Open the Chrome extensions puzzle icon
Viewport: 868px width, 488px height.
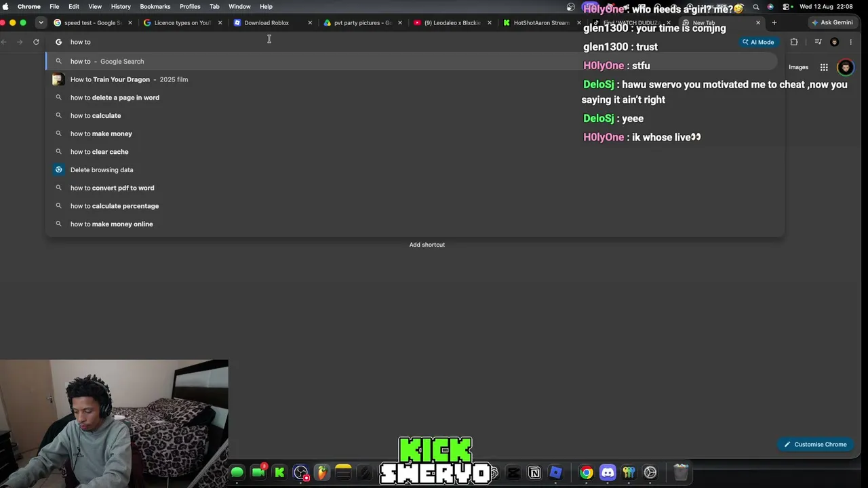pyautogui.click(x=794, y=42)
